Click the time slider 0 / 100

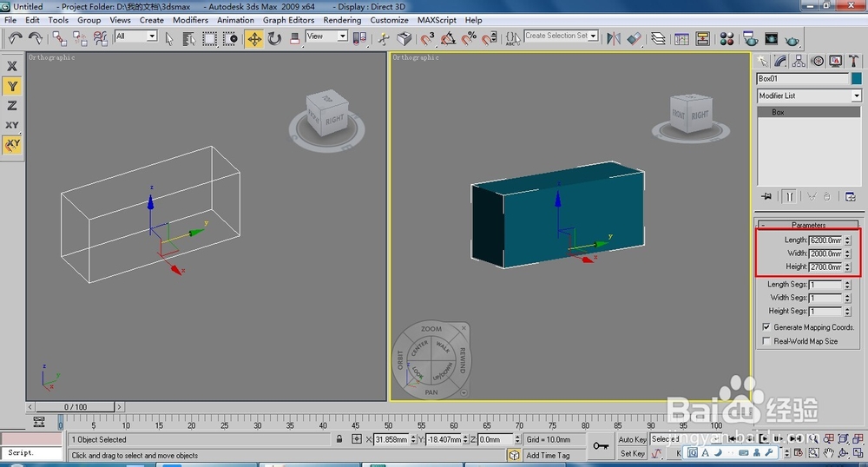[75, 407]
